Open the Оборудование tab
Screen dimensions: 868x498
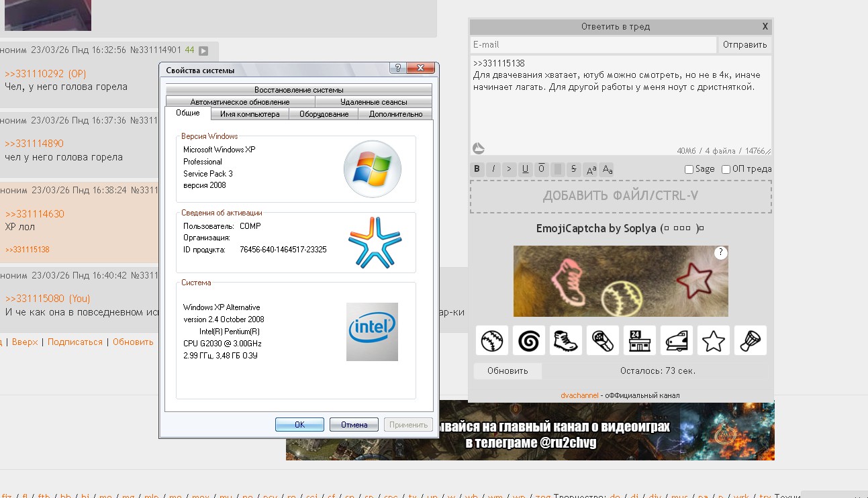(x=324, y=114)
